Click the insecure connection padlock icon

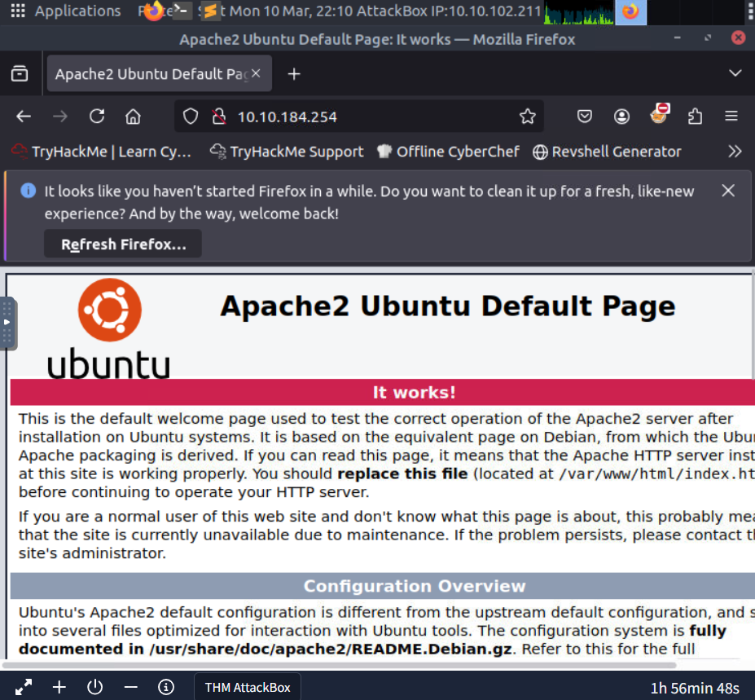click(x=217, y=117)
